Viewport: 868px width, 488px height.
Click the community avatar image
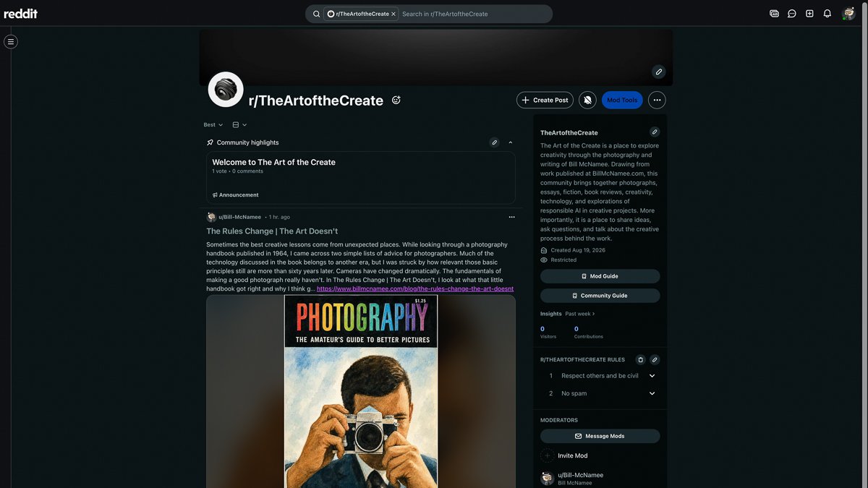click(x=226, y=90)
